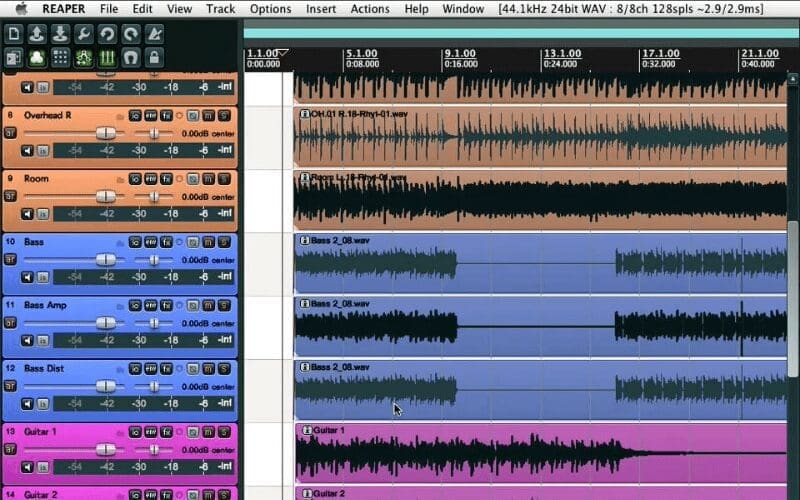Toggle the ripple editing grid-dots icon
The image size is (800, 500).
pos(60,58)
